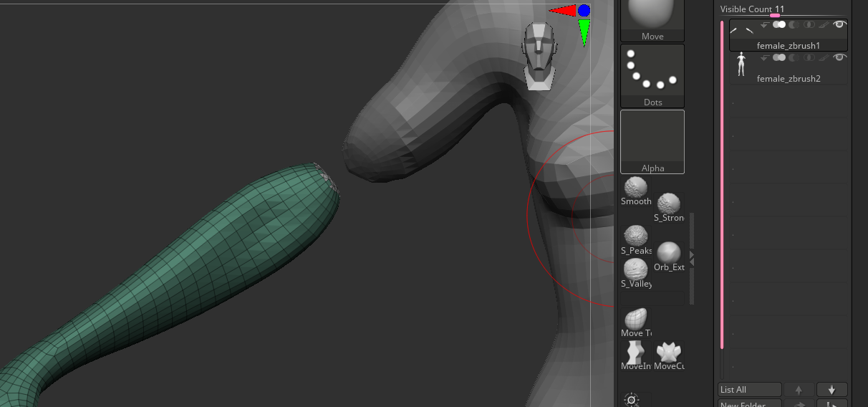Choose the S_Strong smooth brush
868x407 pixels.
pos(669,208)
